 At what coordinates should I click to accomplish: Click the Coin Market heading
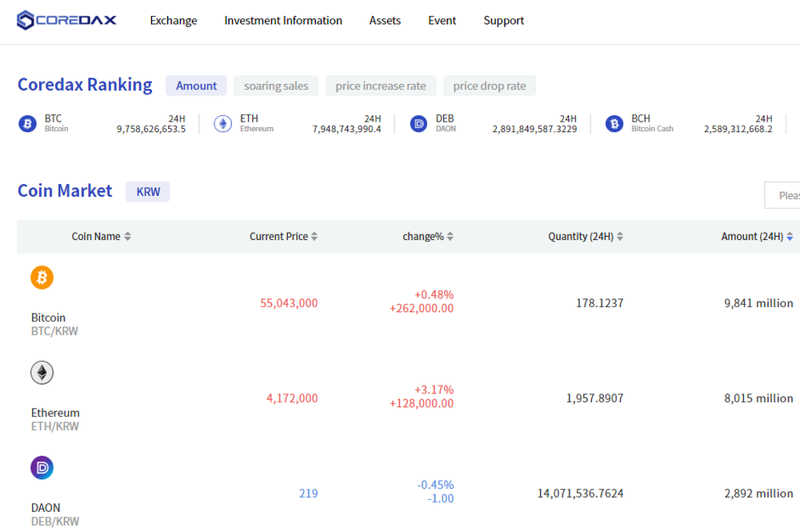pyautogui.click(x=65, y=190)
